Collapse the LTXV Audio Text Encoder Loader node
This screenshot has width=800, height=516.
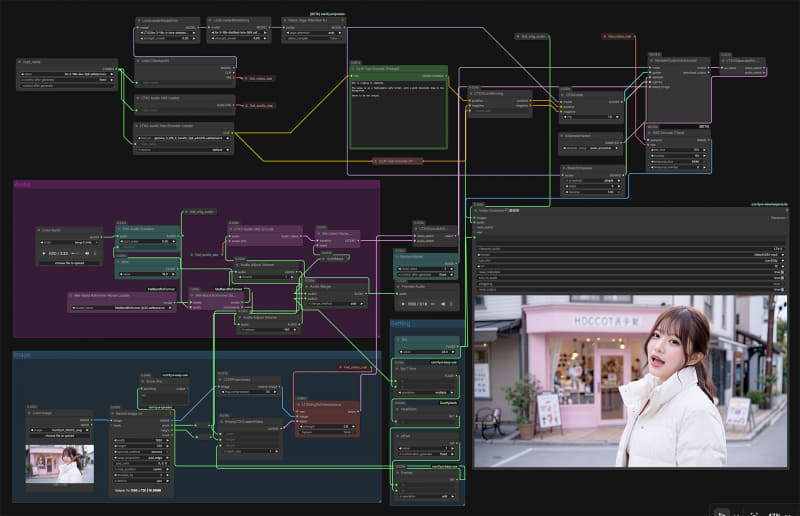point(137,126)
